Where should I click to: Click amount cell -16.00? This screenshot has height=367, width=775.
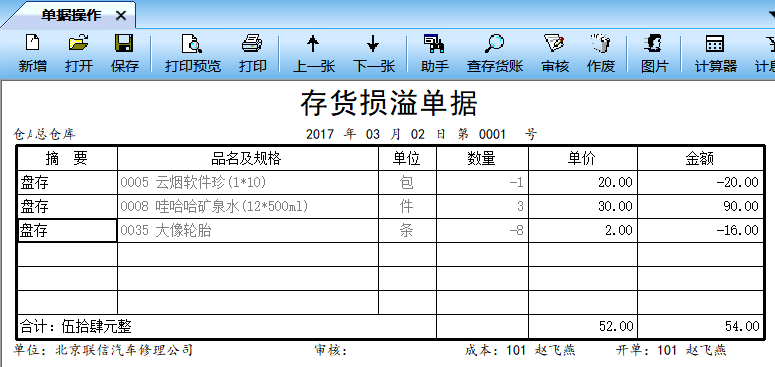[700, 231]
